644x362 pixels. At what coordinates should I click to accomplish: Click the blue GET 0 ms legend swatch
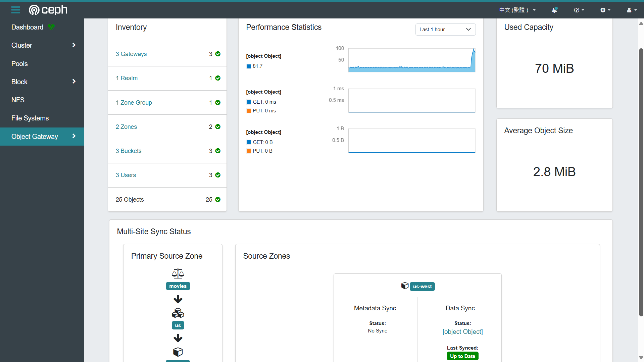(x=249, y=102)
